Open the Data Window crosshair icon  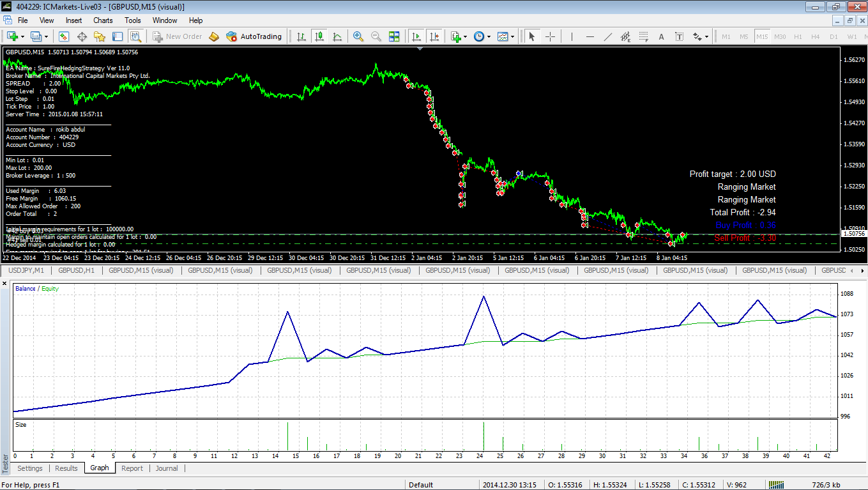pos(82,36)
